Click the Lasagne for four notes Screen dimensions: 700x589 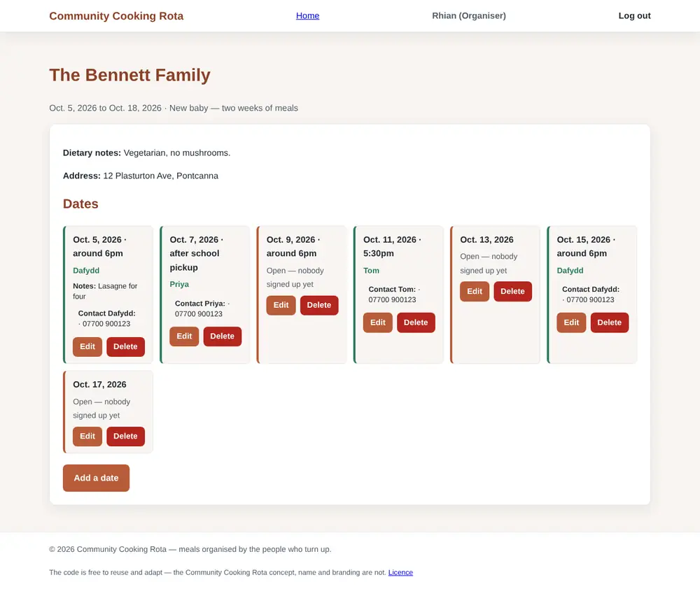(106, 292)
